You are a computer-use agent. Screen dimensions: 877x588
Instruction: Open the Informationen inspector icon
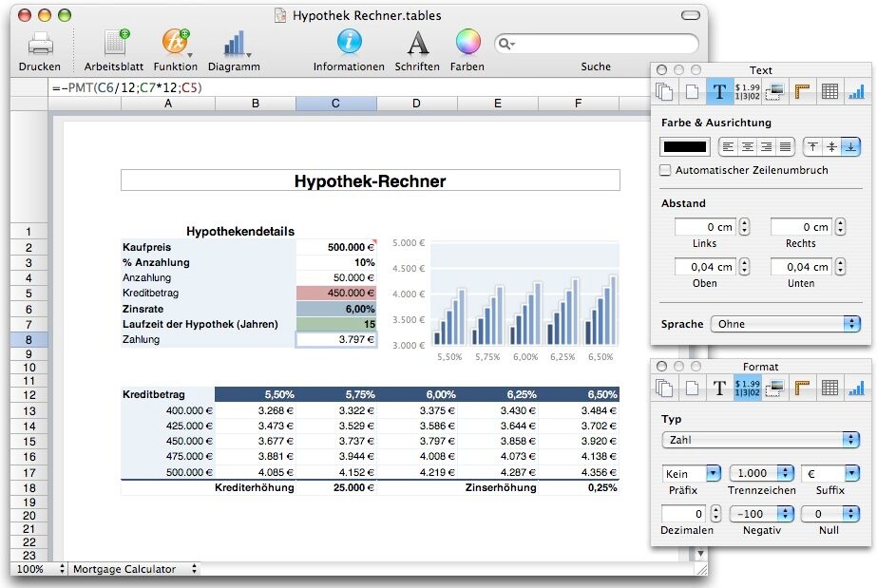[x=349, y=42]
